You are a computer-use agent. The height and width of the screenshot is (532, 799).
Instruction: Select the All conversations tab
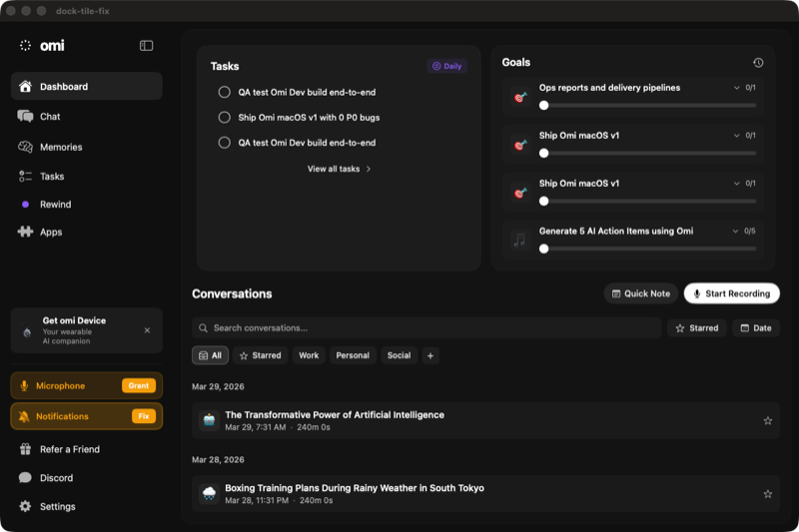point(210,356)
